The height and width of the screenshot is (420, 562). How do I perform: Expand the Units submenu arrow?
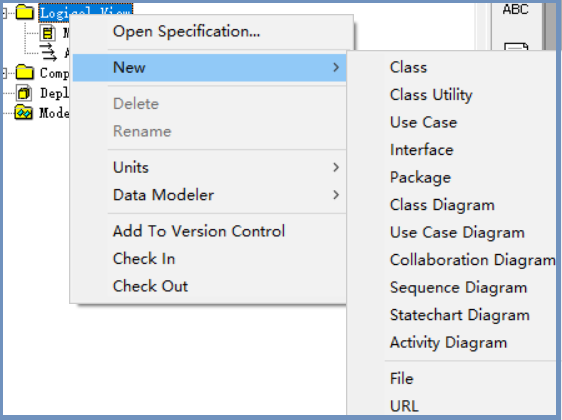pos(336,167)
